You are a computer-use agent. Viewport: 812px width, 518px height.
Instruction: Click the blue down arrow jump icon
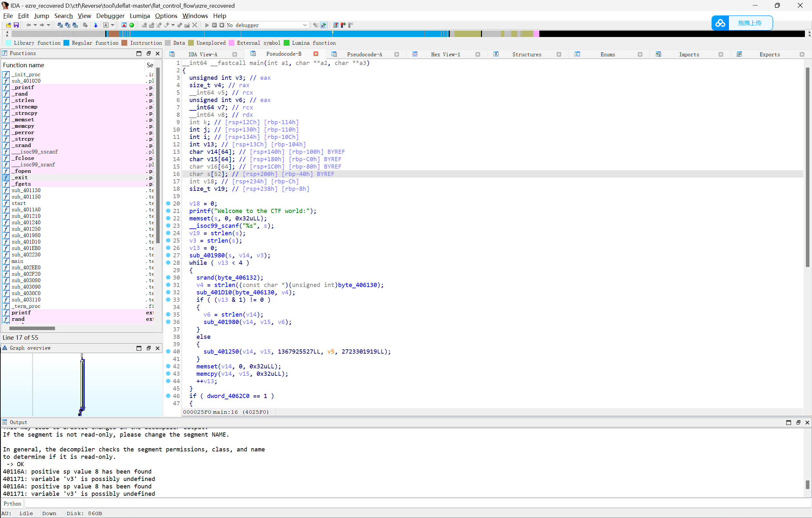[96, 25]
